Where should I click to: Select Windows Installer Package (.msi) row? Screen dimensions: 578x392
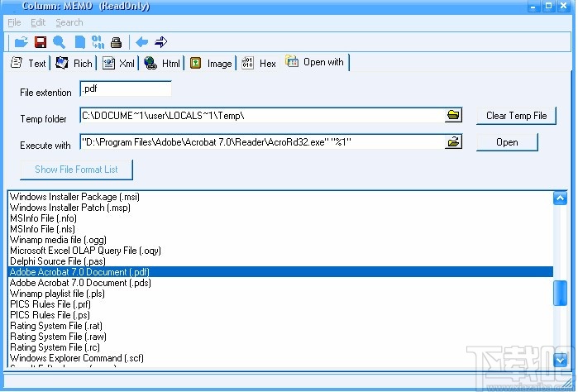280,197
